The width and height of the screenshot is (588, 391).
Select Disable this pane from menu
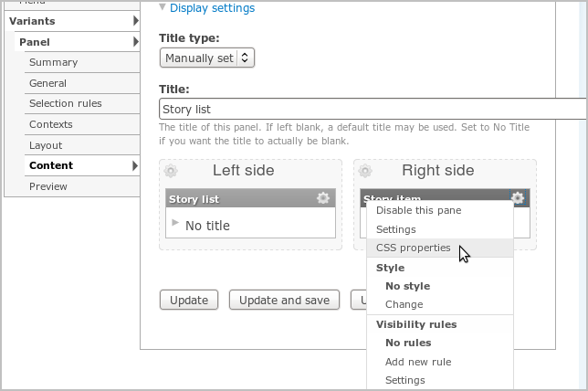point(418,210)
